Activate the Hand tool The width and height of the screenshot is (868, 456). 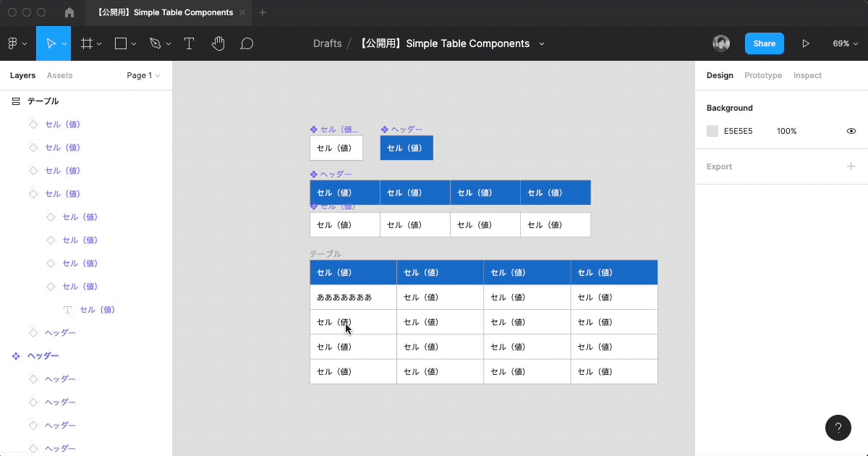point(218,43)
